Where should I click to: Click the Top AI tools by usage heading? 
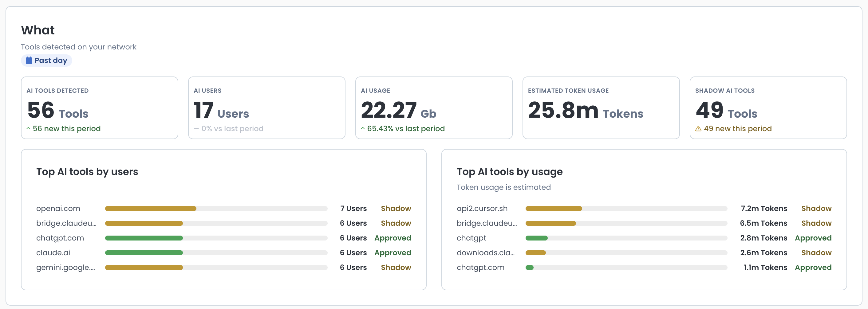tap(510, 172)
